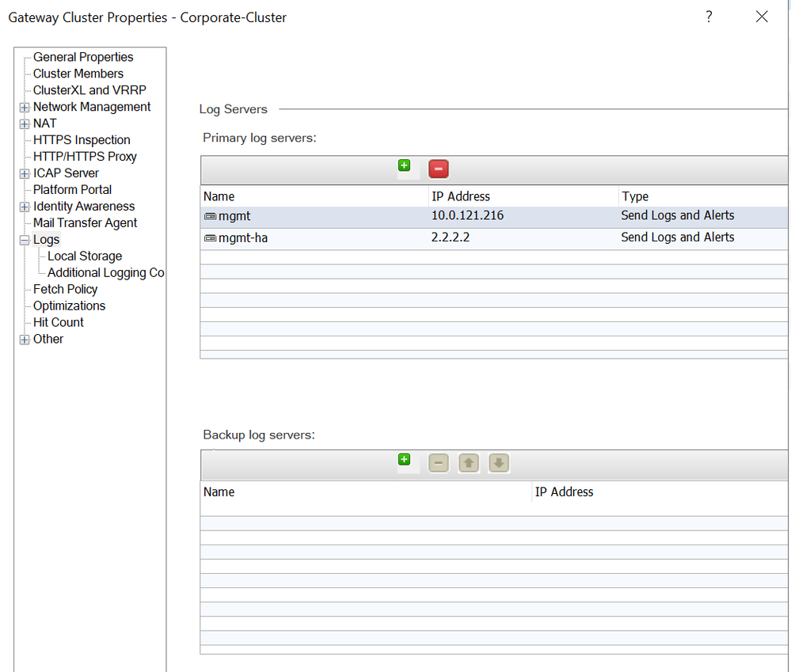Select Platform Portal in the tree
The image size is (791, 672).
click(73, 190)
